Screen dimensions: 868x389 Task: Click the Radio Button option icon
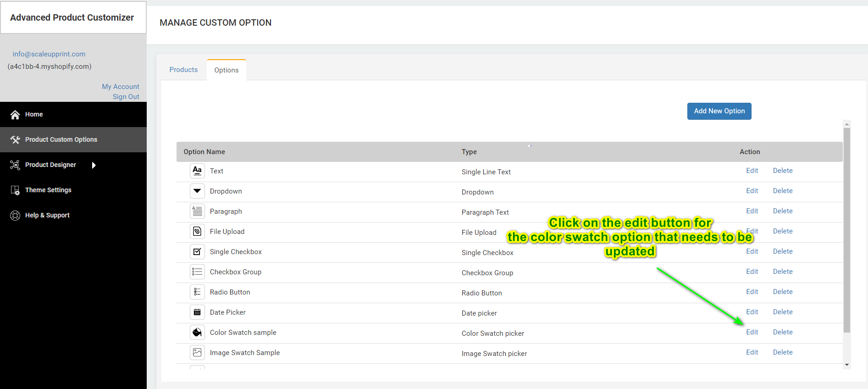point(197,292)
